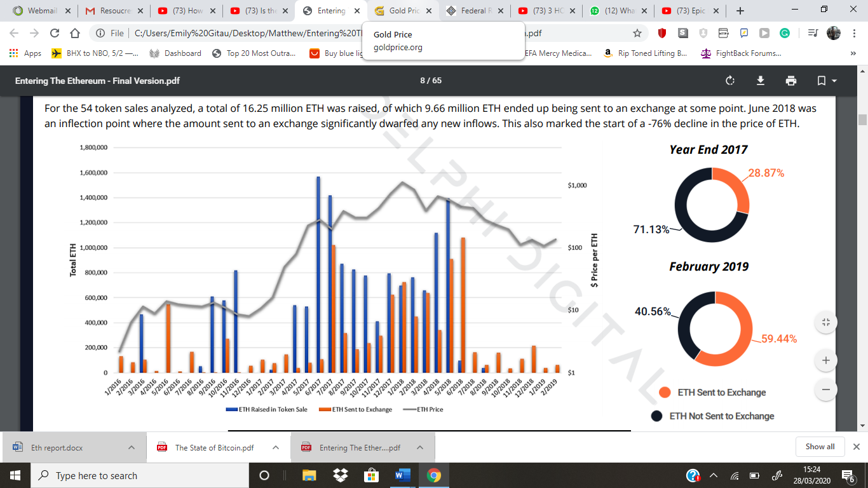Click the Windows taskbar search box
Viewport: 868px width, 488px height.
pos(140,475)
